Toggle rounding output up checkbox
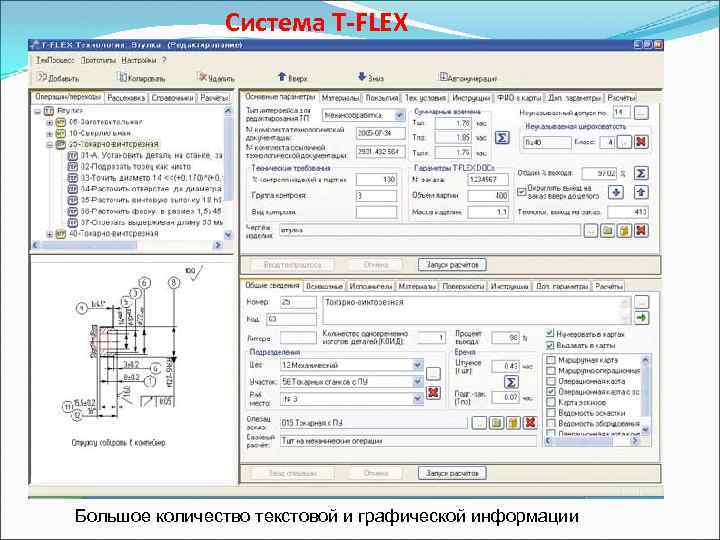Image resolution: width=720 pixels, height=540 pixels. point(522,191)
